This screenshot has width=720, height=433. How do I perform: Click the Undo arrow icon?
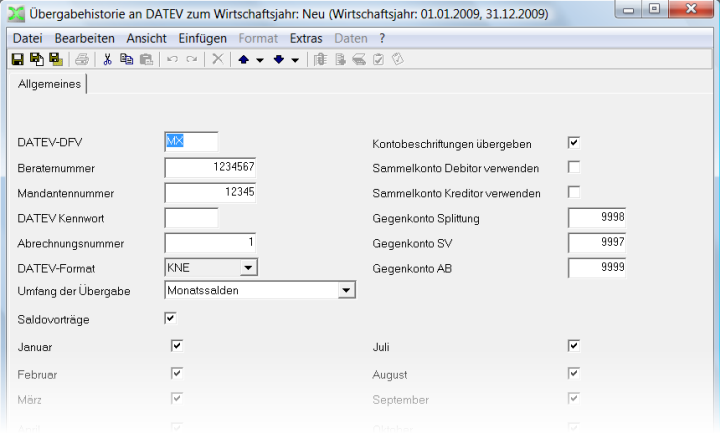pyautogui.click(x=172, y=59)
